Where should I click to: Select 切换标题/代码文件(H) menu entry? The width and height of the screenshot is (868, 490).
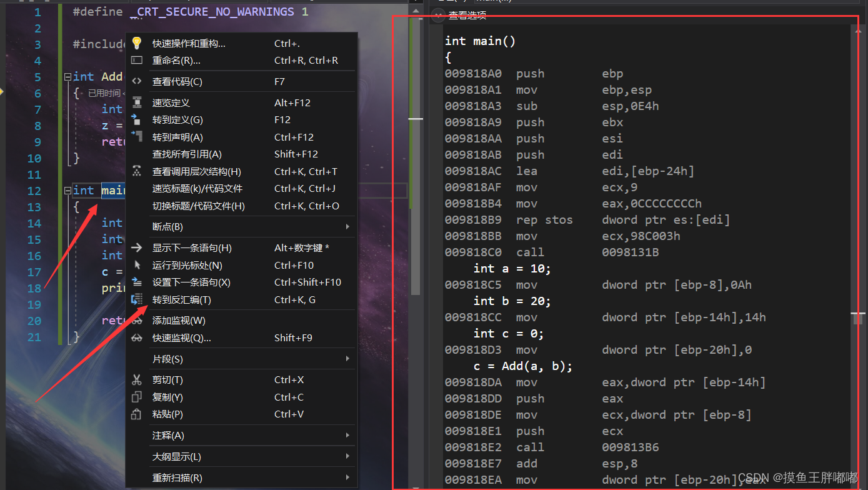(241, 206)
